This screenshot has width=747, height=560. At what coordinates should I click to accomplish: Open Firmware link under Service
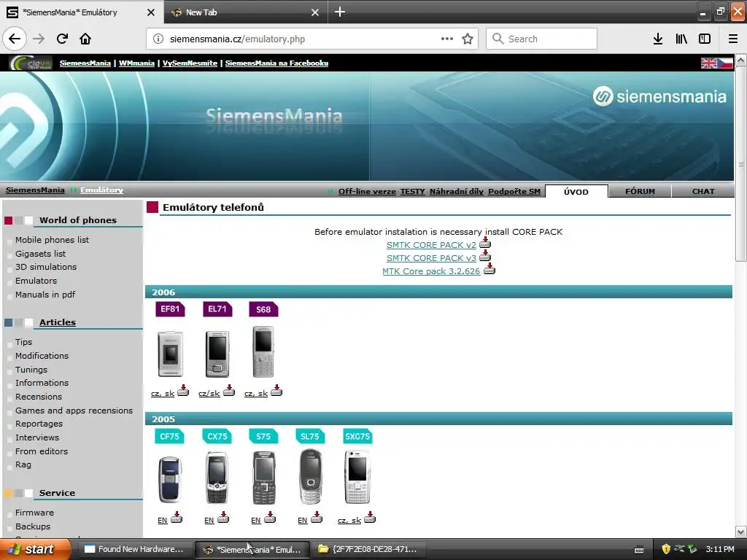coord(34,513)
